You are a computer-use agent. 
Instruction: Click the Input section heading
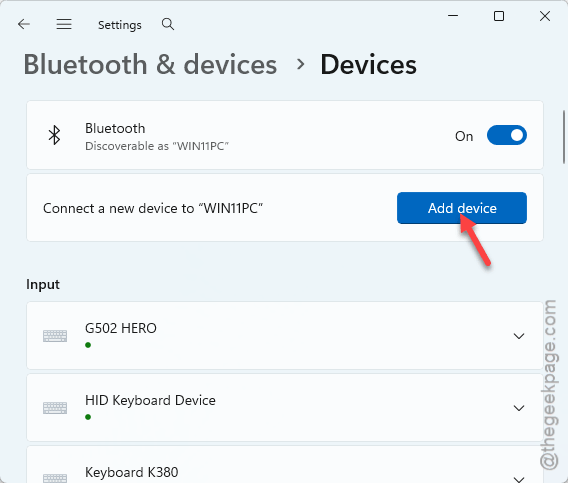pos(43,285)
